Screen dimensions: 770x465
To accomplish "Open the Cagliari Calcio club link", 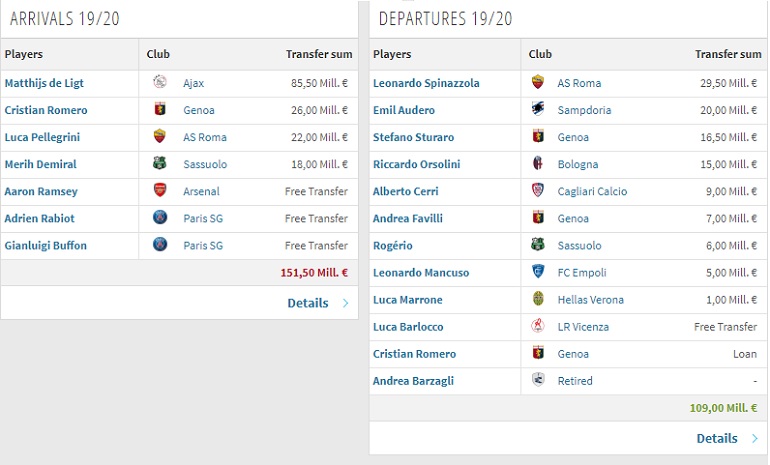I will (x=592, y=191).
